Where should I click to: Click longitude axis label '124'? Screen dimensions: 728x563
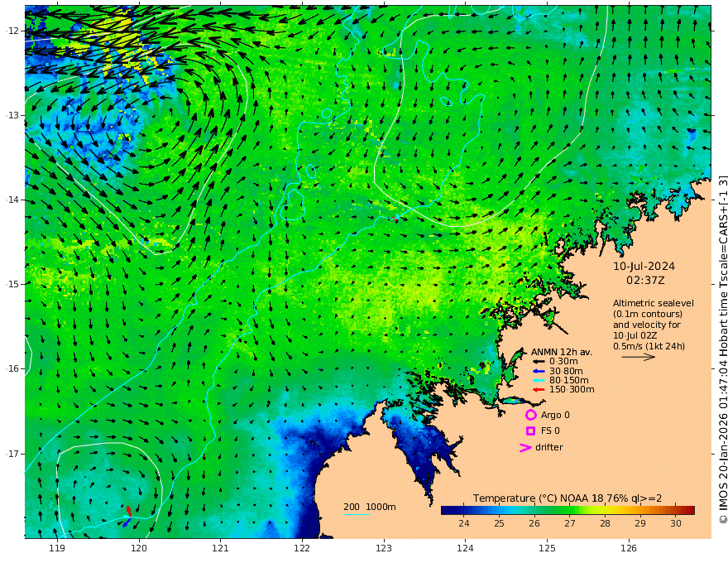[465, 549]
